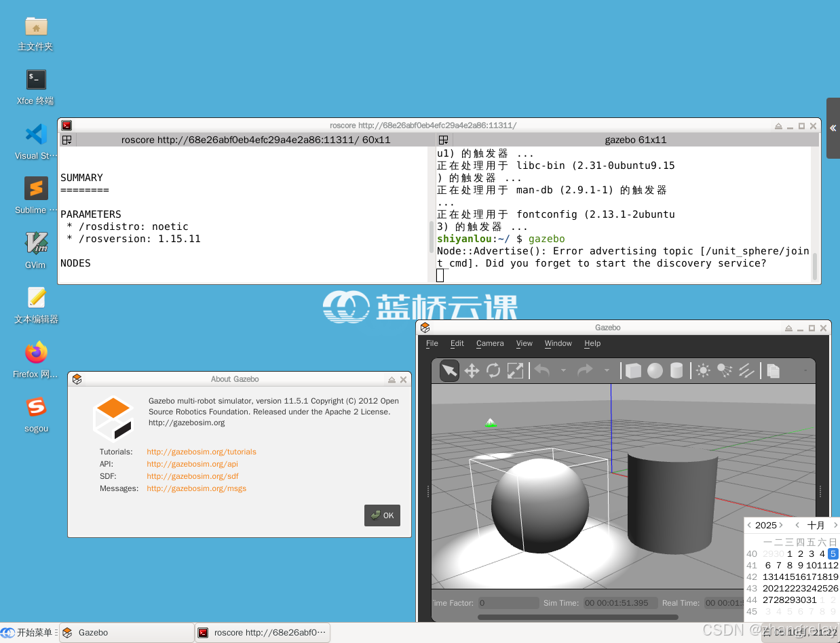Add a spot light from Gazebo toolbar
This screenshot has width=840, height=643.
(725, 370)
